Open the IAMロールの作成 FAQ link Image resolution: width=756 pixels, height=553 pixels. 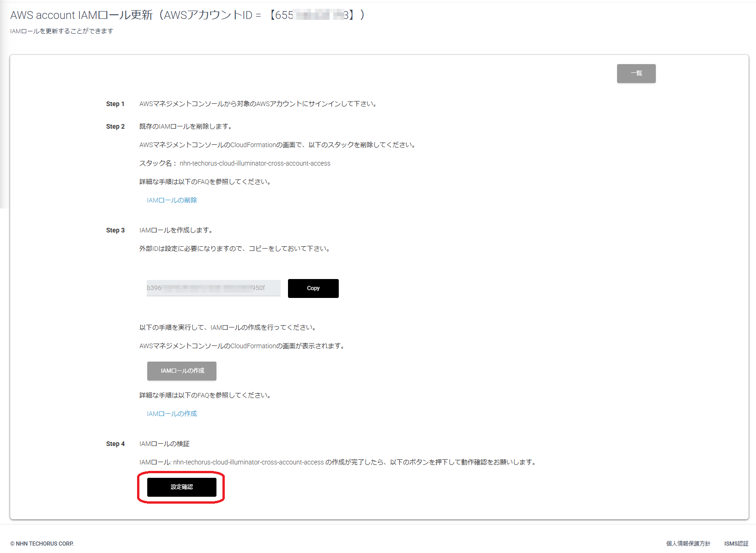[172, 413]
